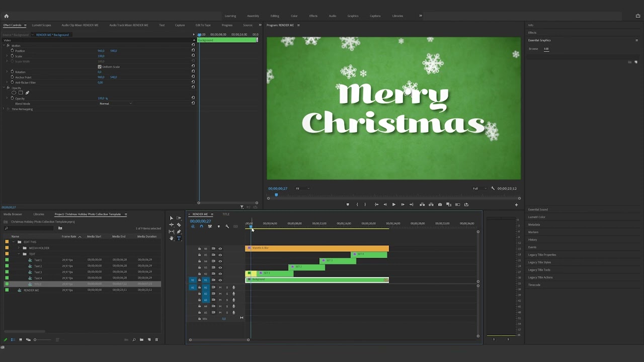Viewport: 644px width, 362px height.
Task: Select the Pen tool in the Tools panel
Action: (179, 232)
